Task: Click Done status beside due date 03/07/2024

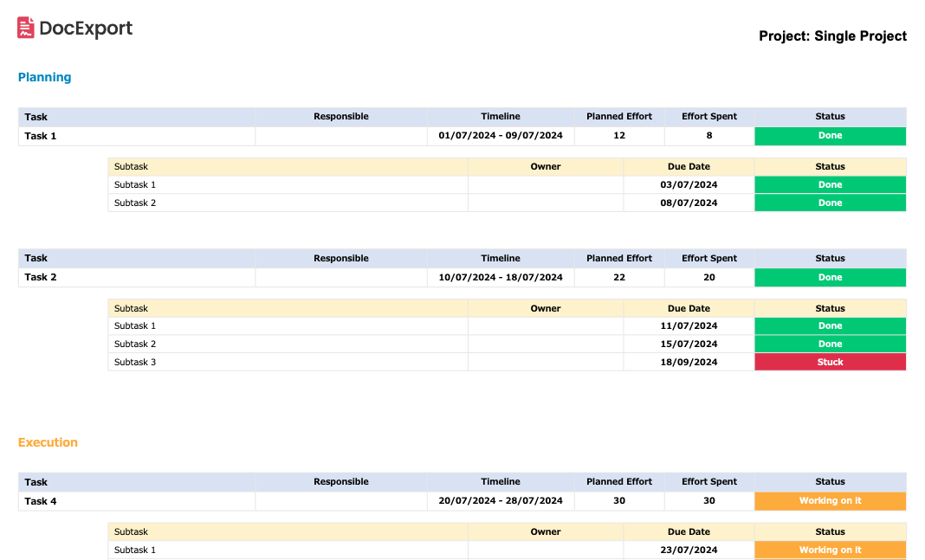Action: tap(830, 184)
